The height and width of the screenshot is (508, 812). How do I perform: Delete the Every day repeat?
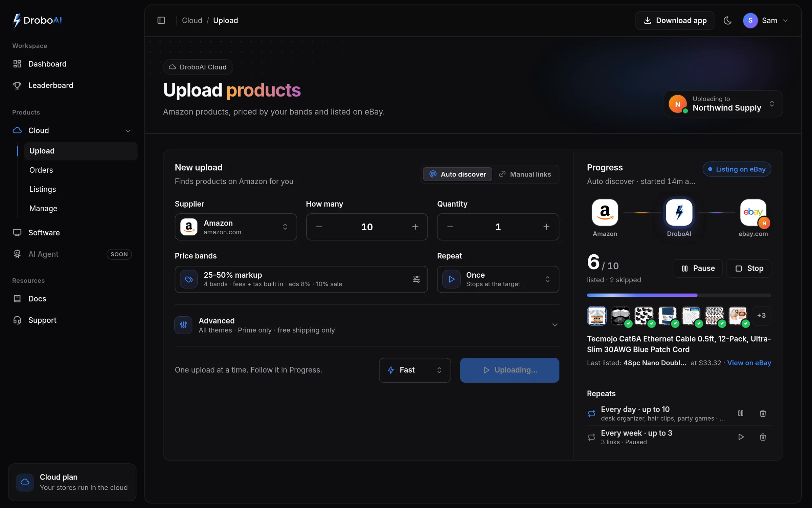763,413
